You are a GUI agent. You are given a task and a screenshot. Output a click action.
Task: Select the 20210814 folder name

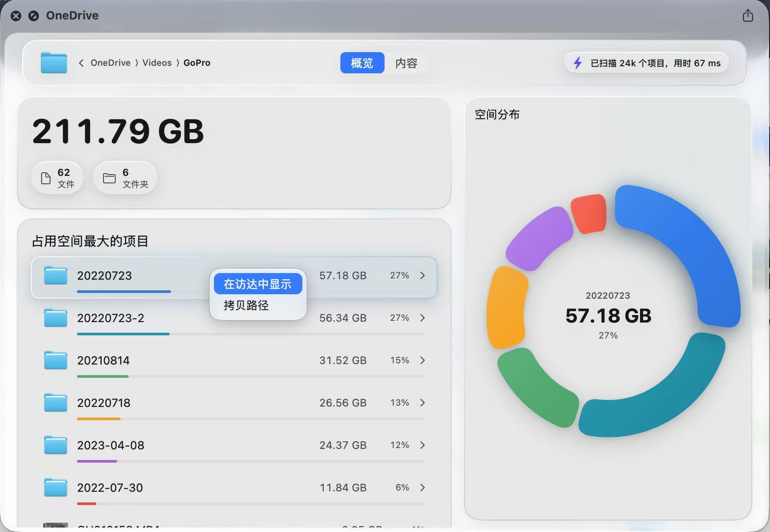point(103,361)
